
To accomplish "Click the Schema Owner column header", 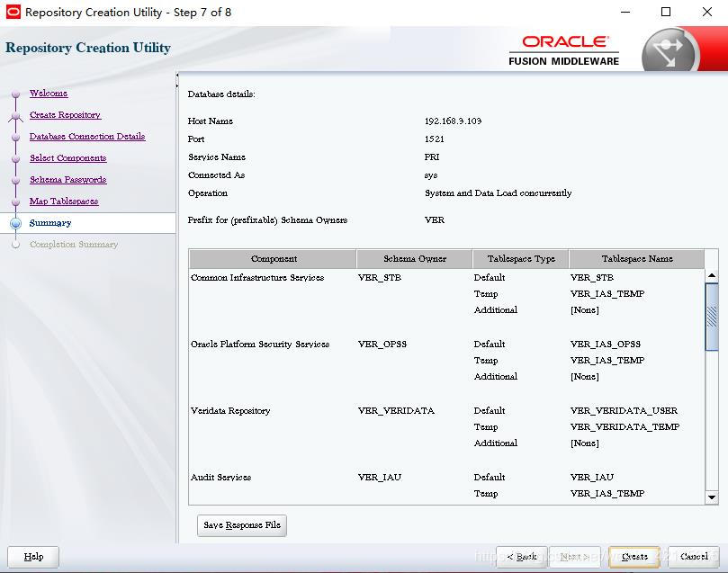I will [415, 259].
